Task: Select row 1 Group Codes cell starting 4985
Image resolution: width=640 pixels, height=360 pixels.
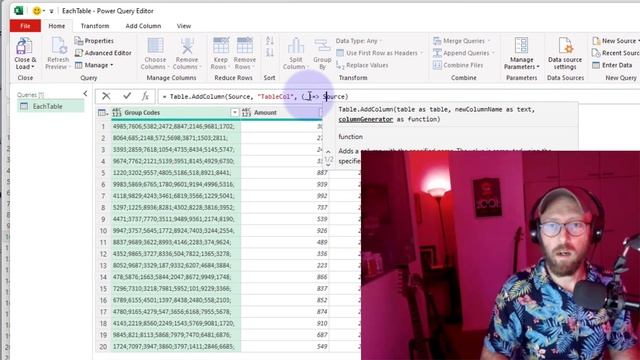Action: [176, 127]
